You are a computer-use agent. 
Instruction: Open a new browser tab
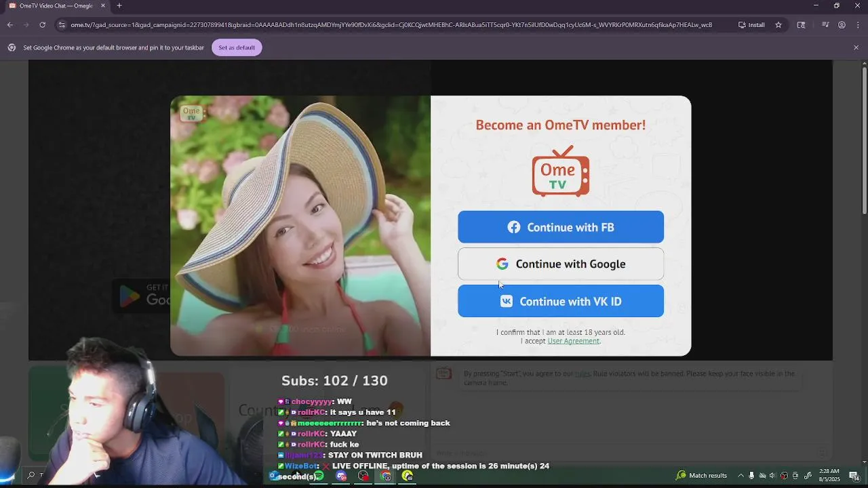[x=119, y=6]
